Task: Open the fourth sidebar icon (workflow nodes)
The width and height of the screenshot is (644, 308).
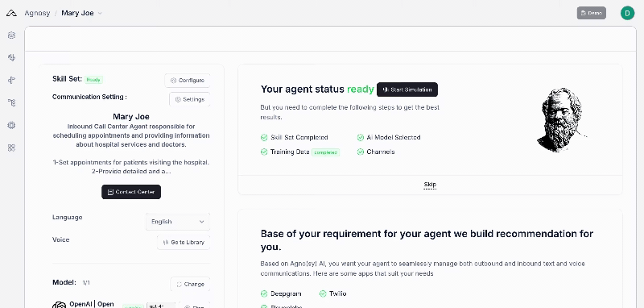Action: [11, 103]
